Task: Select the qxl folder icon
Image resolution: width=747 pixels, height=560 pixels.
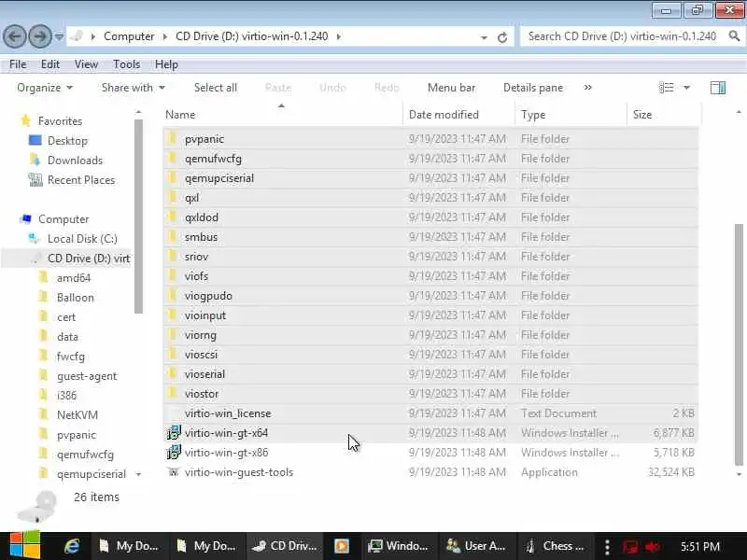Action: 173,197
